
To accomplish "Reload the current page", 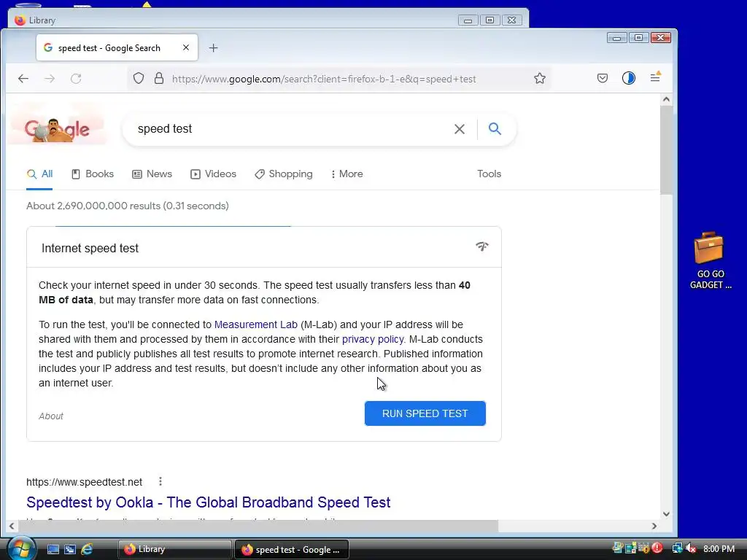I will tap(76, 79).
